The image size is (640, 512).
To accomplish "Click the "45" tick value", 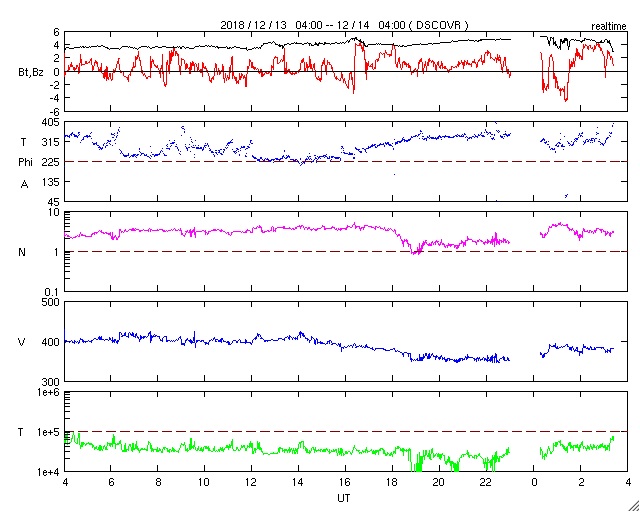I will point(54,202).
